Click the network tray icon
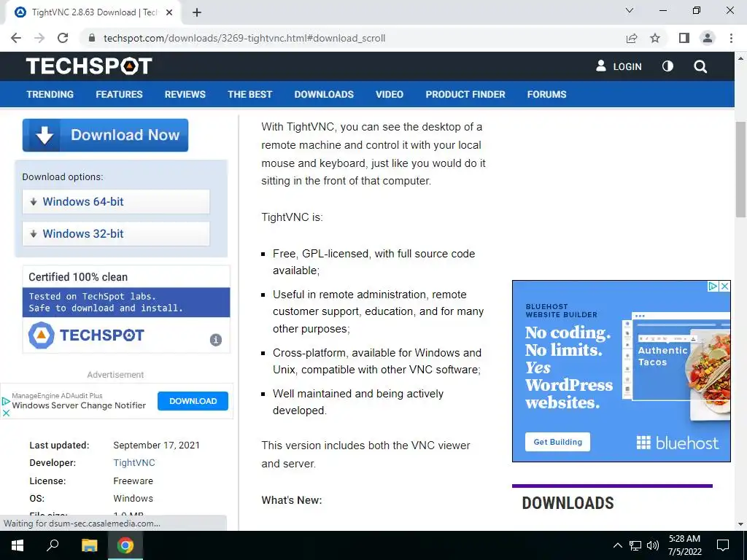The image size is (747, 560). (635, 545)
